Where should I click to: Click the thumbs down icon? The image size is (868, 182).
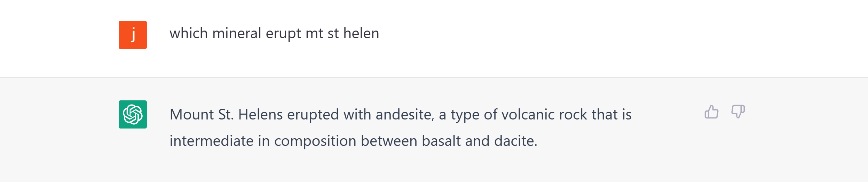738,112
